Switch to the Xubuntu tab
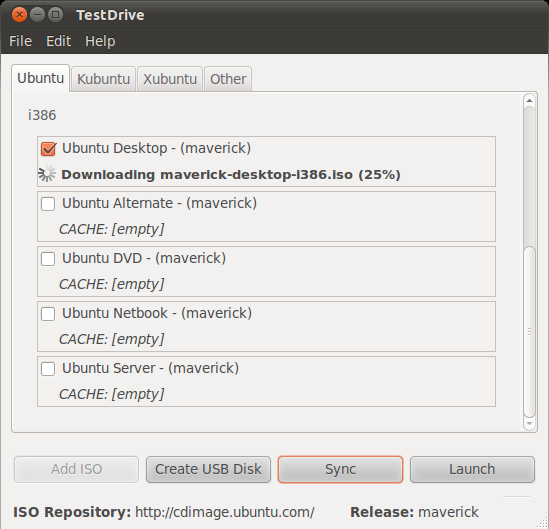Screen dimensions: 549x529 (x=170, y=79)
